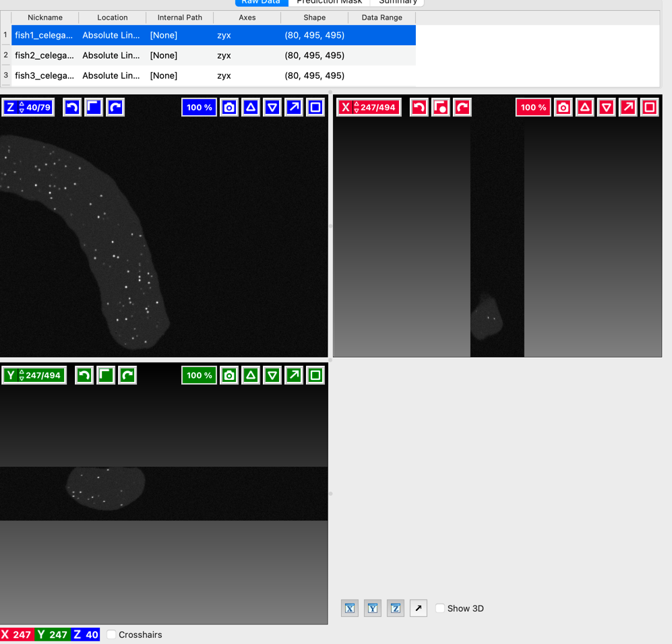The height and width of the screenshot is (644, 672).
Task: Open the Summary tab
Action: pos(396,3)
